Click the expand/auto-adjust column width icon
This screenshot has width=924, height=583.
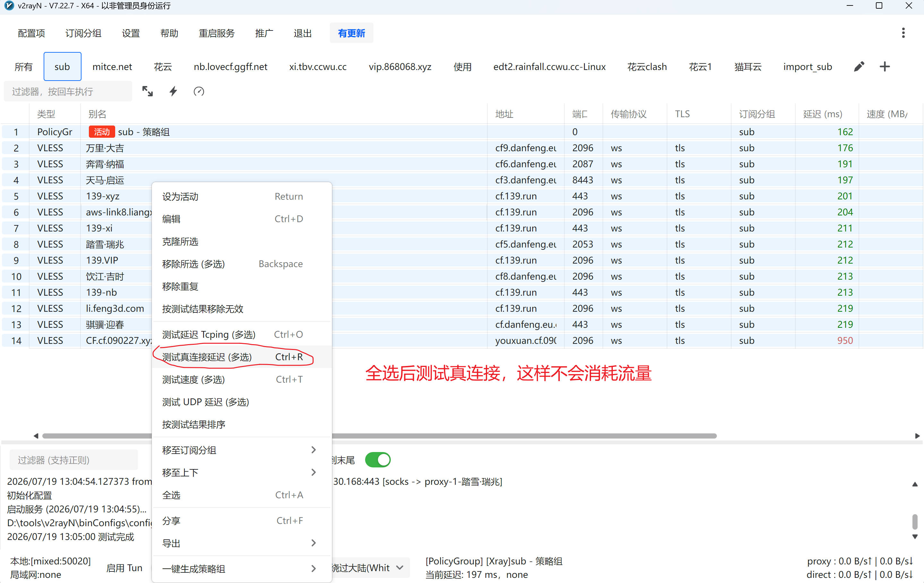point(147,91)
